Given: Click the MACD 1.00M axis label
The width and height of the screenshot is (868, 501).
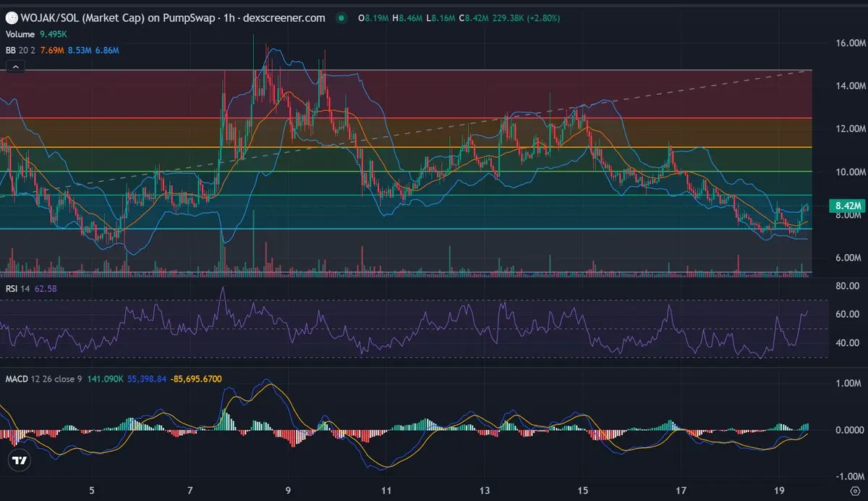Looking at the screenshot, I should coord(848,384).
